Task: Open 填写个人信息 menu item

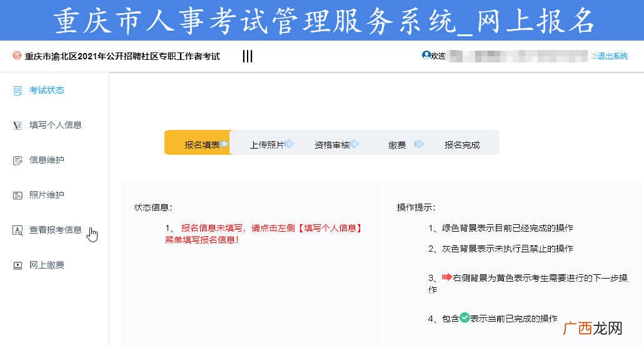Action: pyautogui.click(x=56, y=125)
